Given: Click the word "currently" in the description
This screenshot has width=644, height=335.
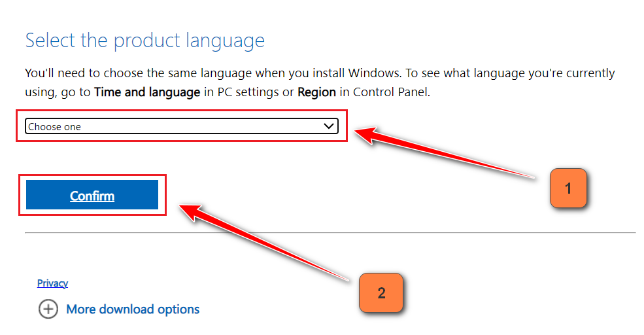Looking at the screenshot, I should pyautogui.click(x=586, y=73).
